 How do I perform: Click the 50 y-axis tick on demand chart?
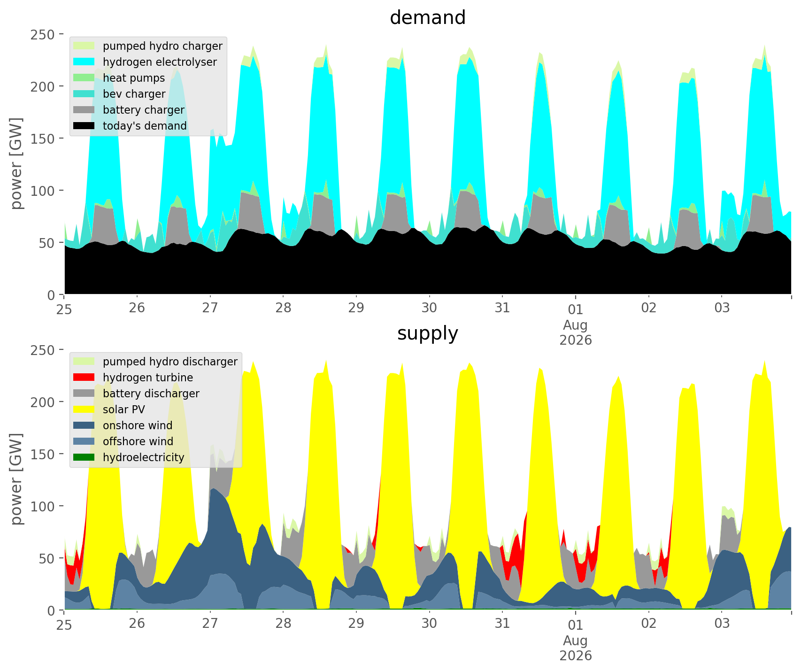(47, 243)
